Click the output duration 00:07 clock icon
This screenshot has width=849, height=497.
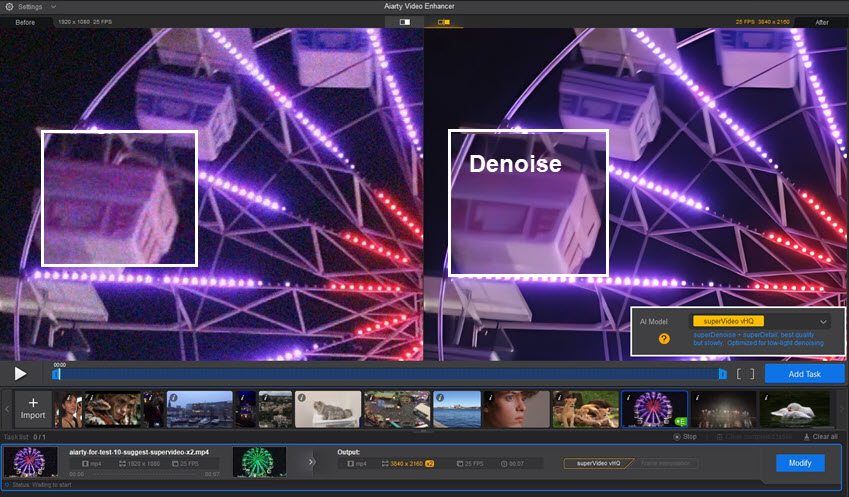[x=504, y=464]
